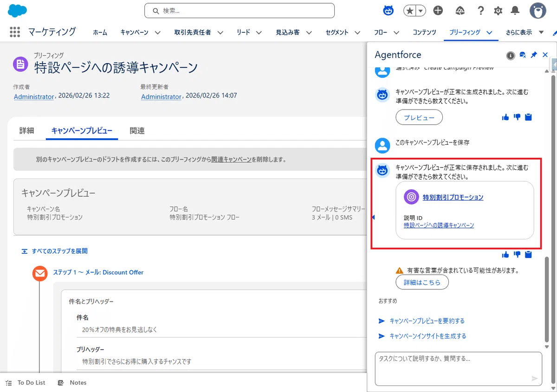
Task: Switch to the 詳細 record tab
Action: [x=27, y=131]
